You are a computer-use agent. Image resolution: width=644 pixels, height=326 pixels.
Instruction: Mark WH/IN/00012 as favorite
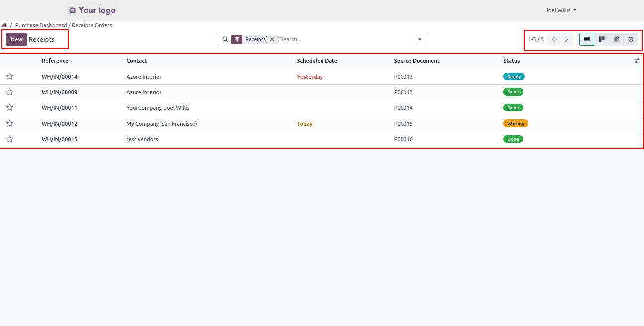click(10, 124)
